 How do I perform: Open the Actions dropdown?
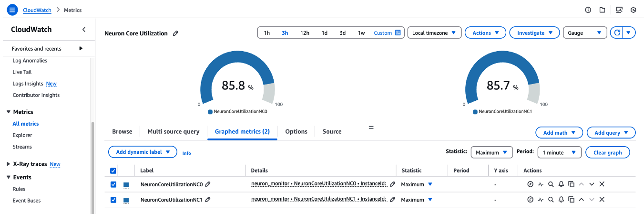point(485,33)
